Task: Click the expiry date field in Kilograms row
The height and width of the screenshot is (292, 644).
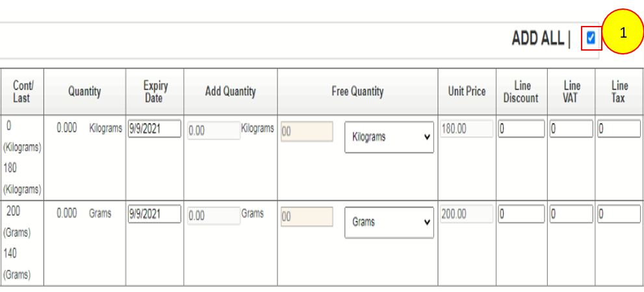Action: coord(154,129)
